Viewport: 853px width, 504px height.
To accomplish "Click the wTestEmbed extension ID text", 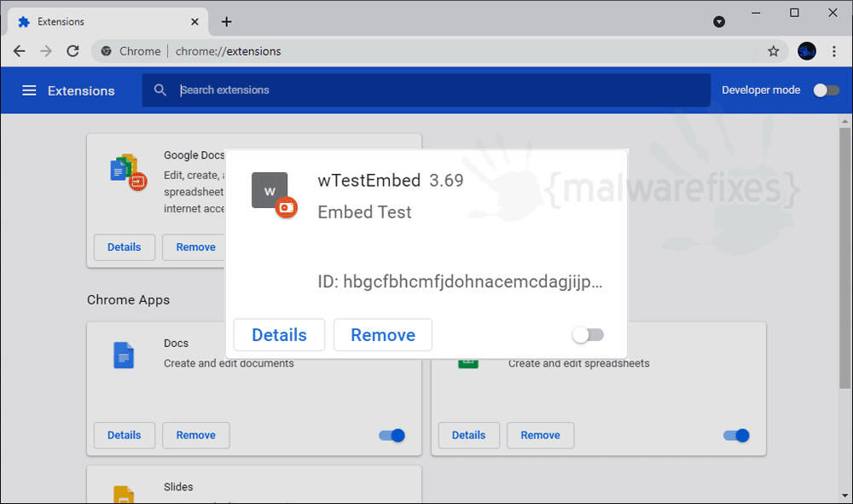I will (x=460, y=281).
